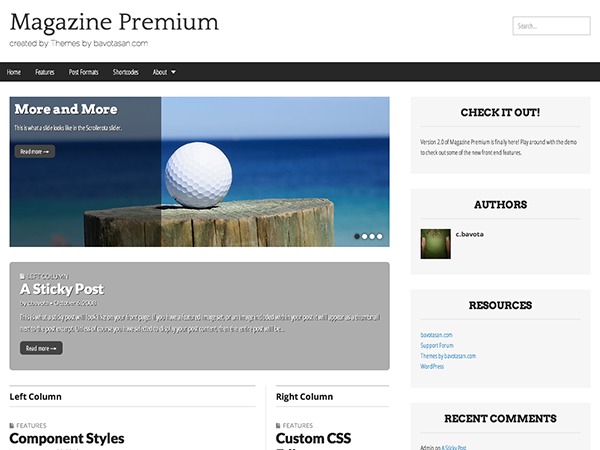The image size is (600, 450).
Task: Click the FEATURES category label above Component Styles
Action: pos(31,426)
